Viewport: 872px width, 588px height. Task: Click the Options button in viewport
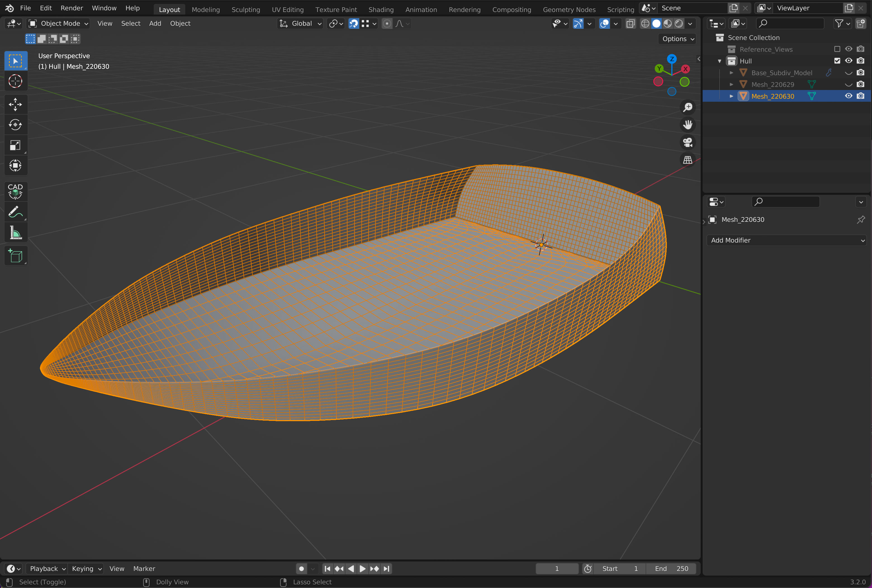coord(677,39)
